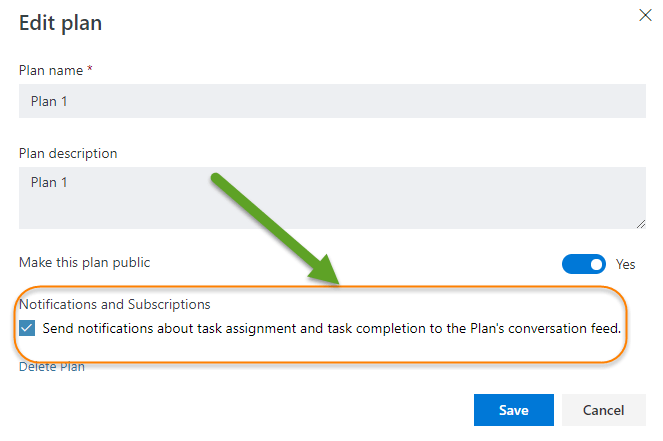663x441 pixels.
Task: Uncheck the task notifications checkbox
Action: pyautogui.click(x=28, y=327)
